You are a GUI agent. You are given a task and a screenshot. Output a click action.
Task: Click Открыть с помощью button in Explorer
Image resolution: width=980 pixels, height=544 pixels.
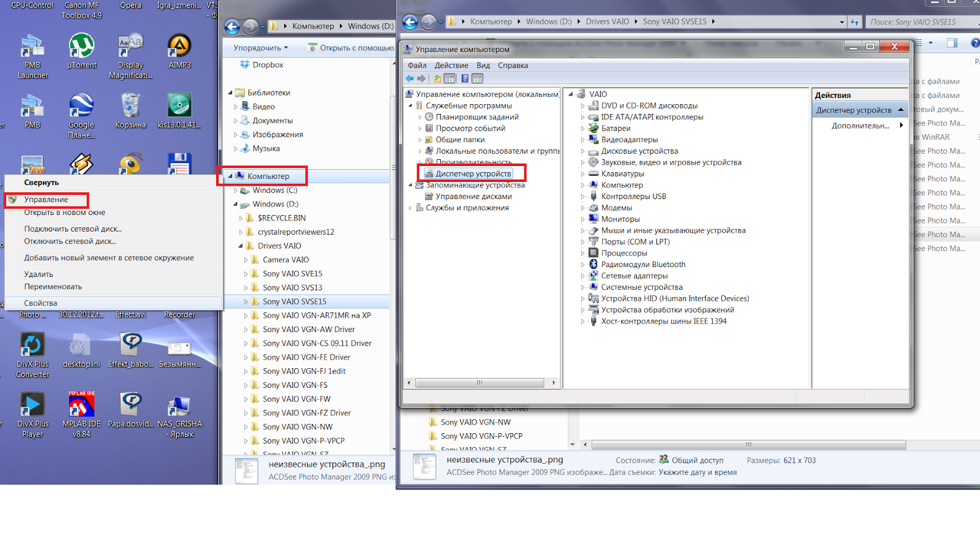tap(352, 48)
